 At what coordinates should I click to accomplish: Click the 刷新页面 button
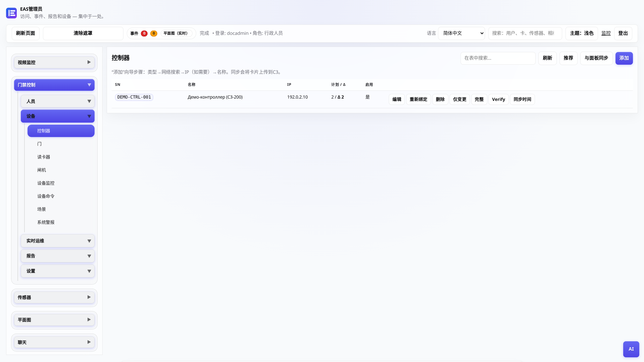coord(25,33)
